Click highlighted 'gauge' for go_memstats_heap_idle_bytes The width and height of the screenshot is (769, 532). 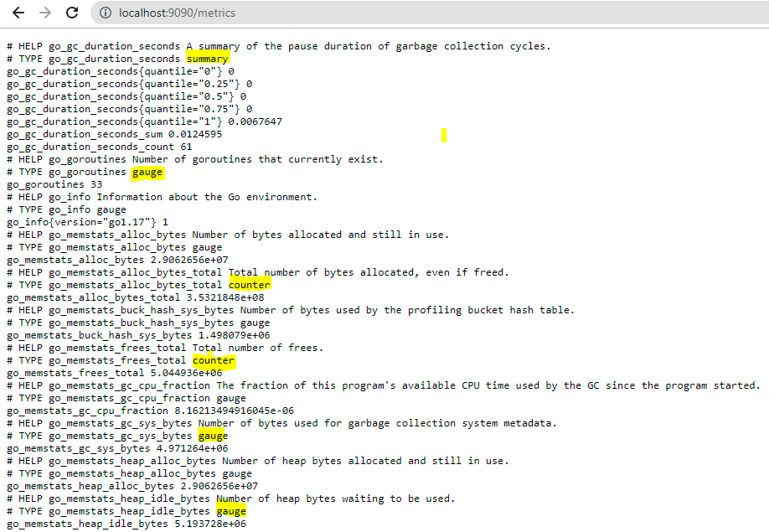click(231, 511)
